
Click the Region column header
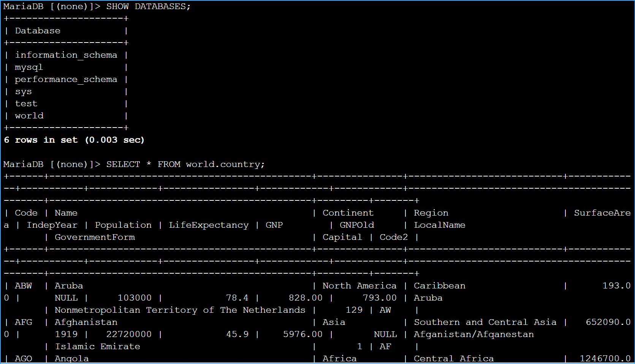[x=431, y=213]
